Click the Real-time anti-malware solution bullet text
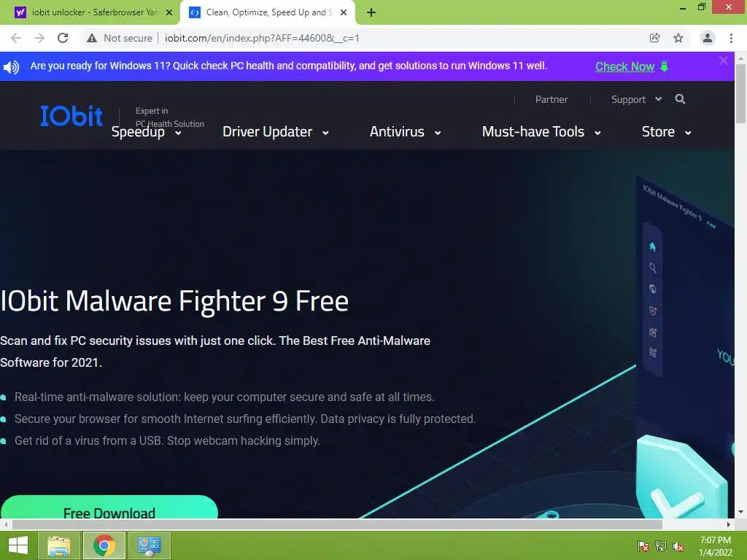This screenshot has height=560, width=747. [x=225, y=397]
